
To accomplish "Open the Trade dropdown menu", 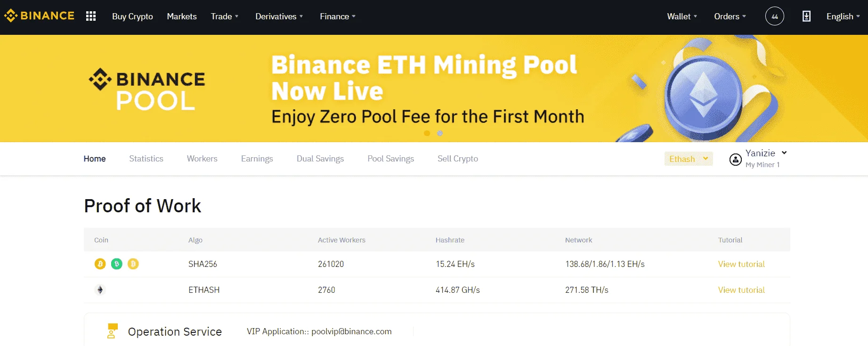I will tap(225, 16).
